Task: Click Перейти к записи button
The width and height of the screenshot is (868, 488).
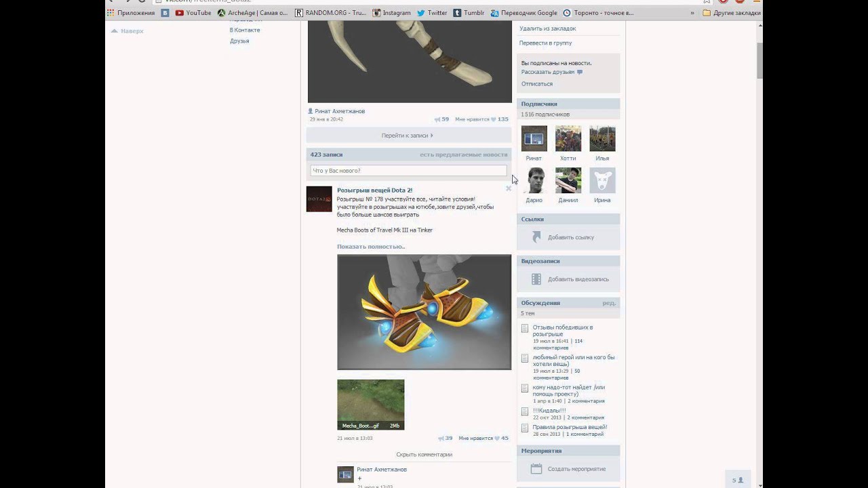Action: pyautogui.click(x=408, y=136)
